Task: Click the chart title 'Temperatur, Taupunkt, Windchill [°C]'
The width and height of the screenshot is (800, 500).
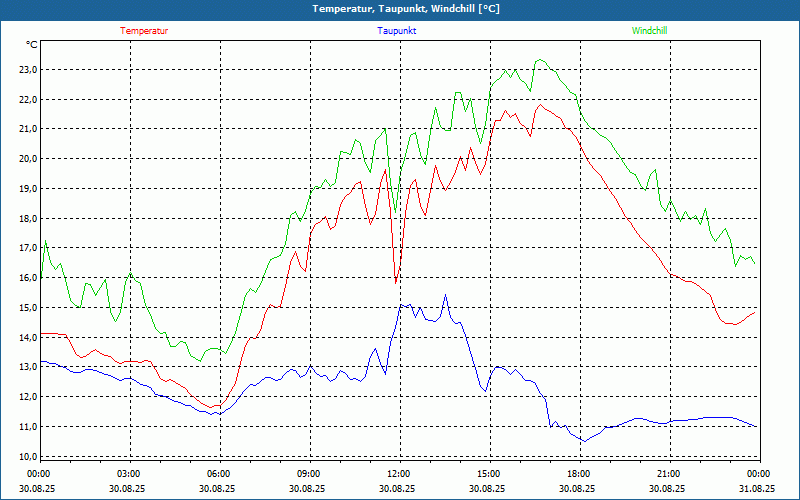Action: point(406,9)
